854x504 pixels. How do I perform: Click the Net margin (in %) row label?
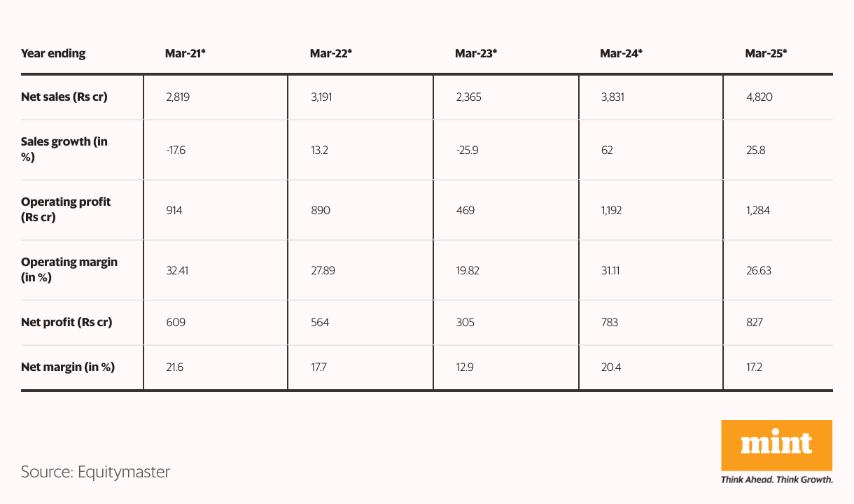(68, 367)
